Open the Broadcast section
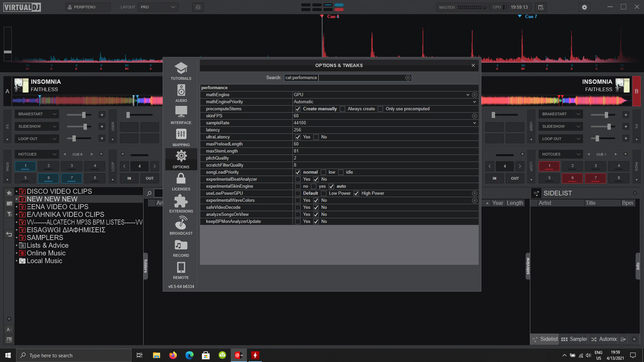The image size is (644, 362). [x=181, y=226]
